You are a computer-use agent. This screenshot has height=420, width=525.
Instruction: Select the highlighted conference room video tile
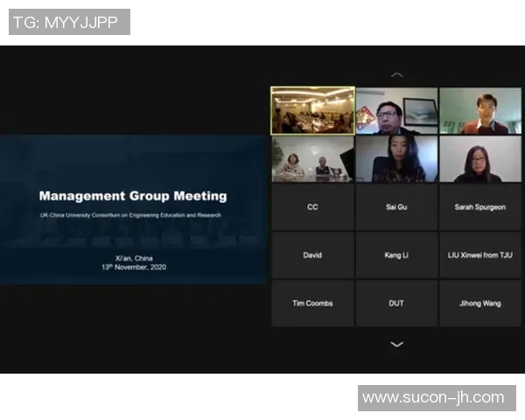pyautogui.click(x=312, y=110)
